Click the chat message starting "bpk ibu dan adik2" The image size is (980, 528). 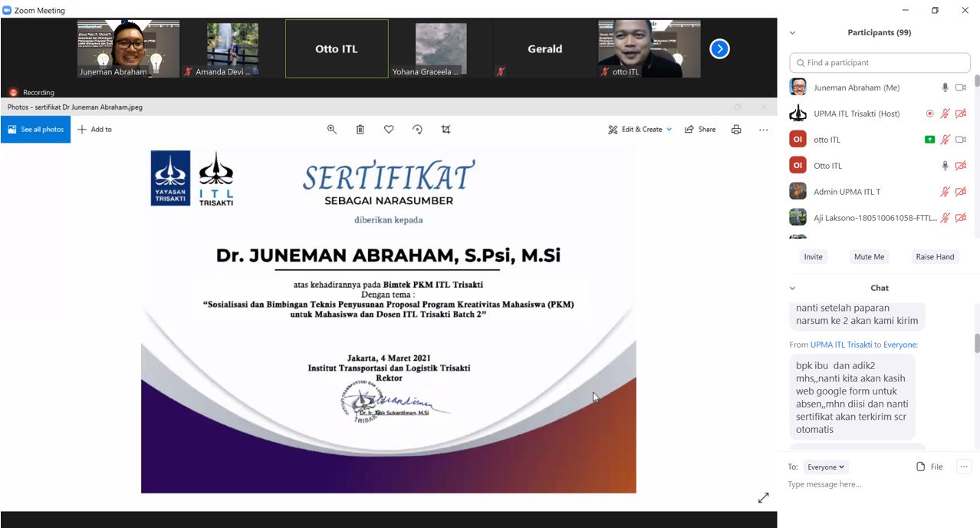click(x=852, y=398)
